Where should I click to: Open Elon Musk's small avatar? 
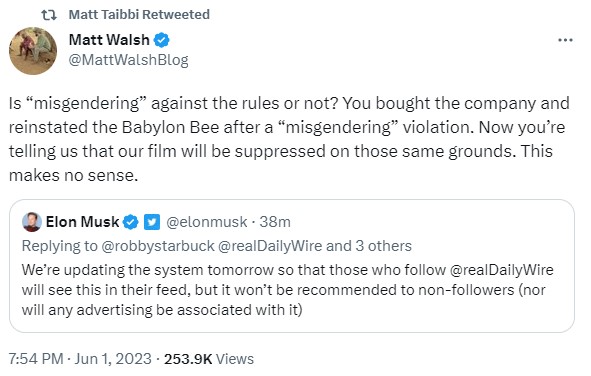[32, 222]
